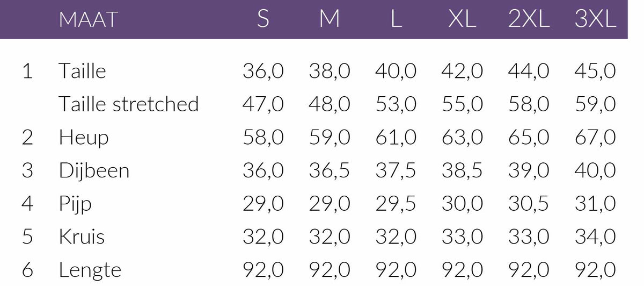This screenshot has width=644, height=286.
Task: Click the Kruis value 34,0 for 3XL
Action: click(x=595, y=237)
